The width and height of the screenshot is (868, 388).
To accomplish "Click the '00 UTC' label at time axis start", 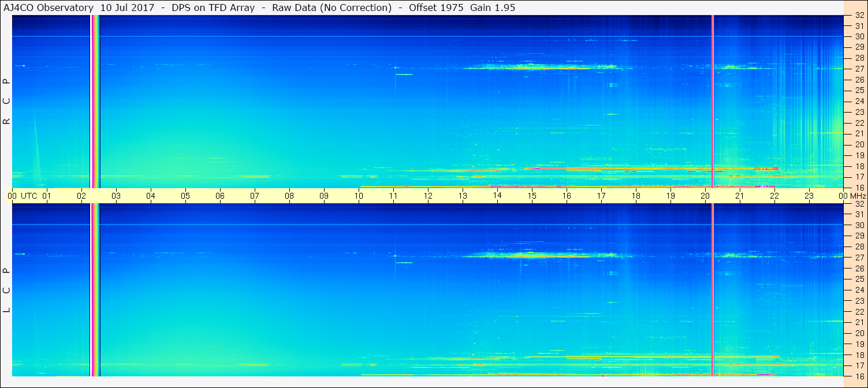I will 23,196.
